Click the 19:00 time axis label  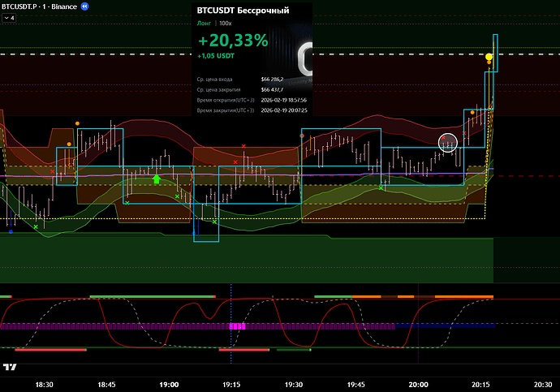click(x=169, y=386)
